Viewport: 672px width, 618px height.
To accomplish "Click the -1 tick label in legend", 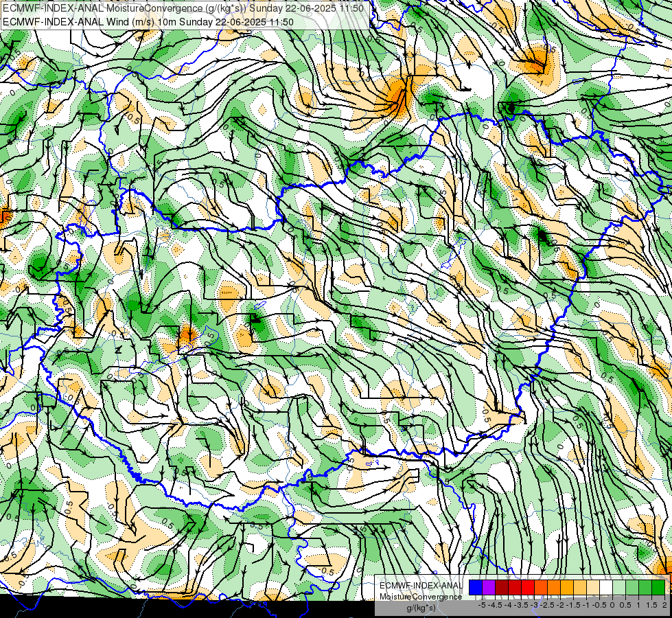I will coord(586,605).
